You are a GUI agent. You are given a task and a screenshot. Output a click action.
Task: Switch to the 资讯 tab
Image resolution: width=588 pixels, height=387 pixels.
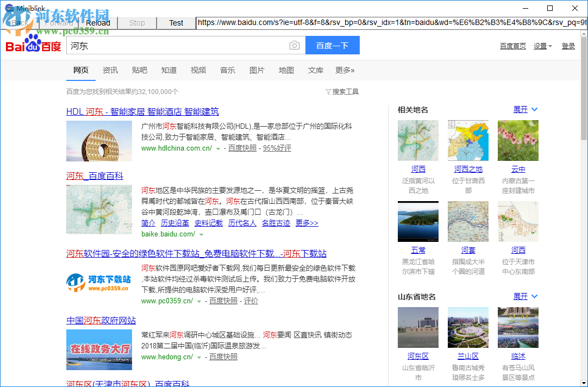(110, 70)
